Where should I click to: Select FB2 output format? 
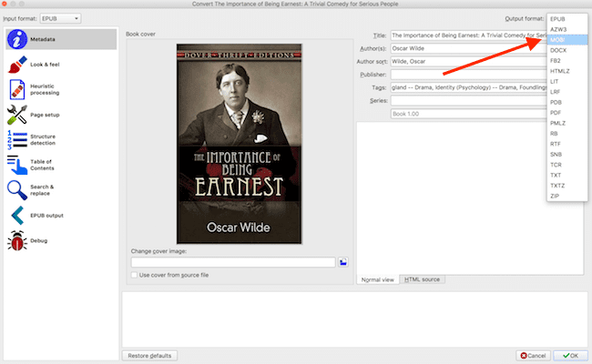pyautogui.click(x=566, y=60)
